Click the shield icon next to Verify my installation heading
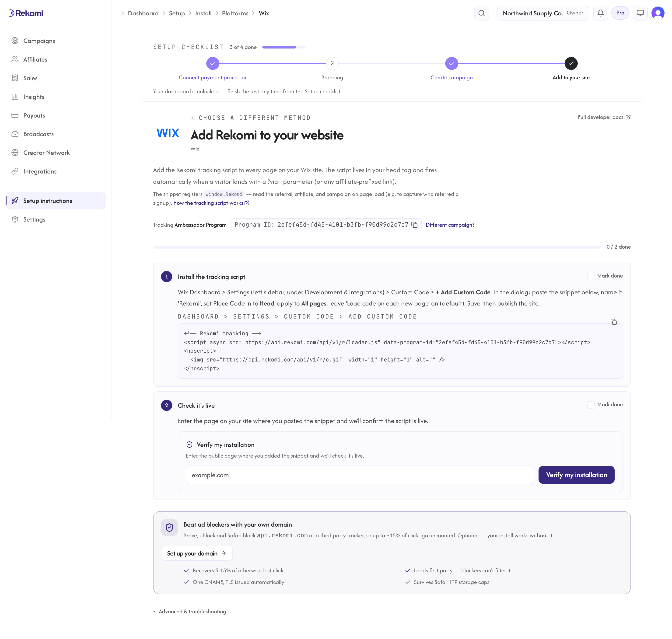This screenshot has width=672, height=639. tap(189, 445)
